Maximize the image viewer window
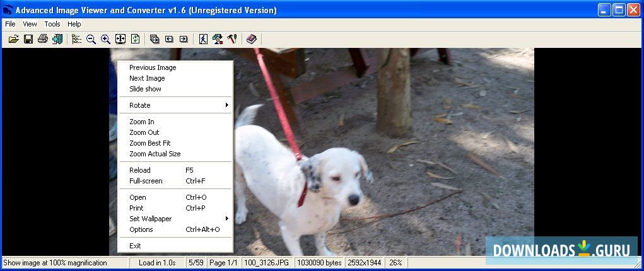 pos(619,10)
